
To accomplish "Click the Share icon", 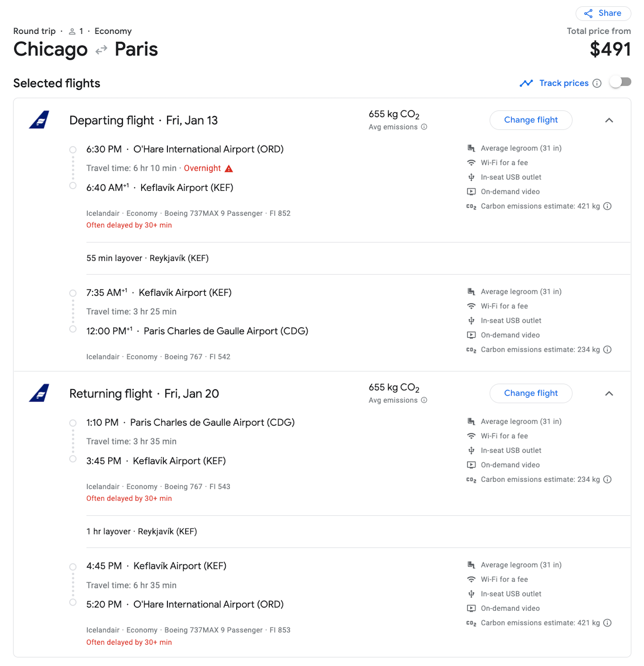I will [589, 13].
